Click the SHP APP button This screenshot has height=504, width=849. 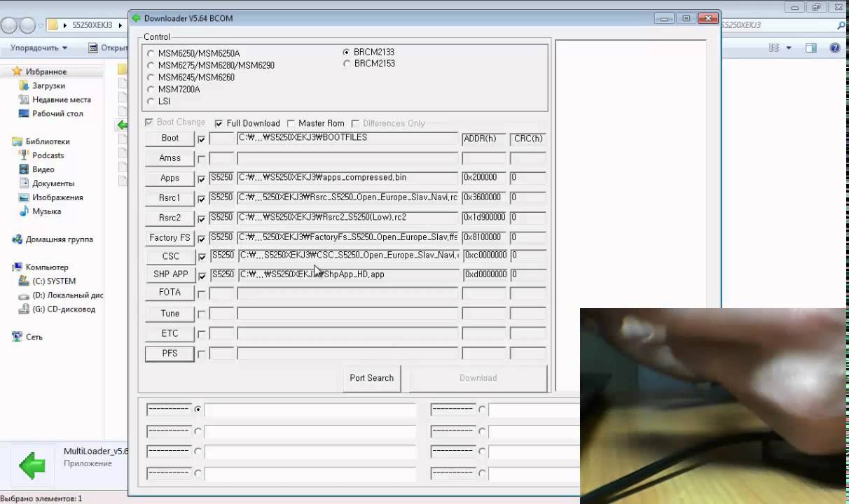click(170, 274)
